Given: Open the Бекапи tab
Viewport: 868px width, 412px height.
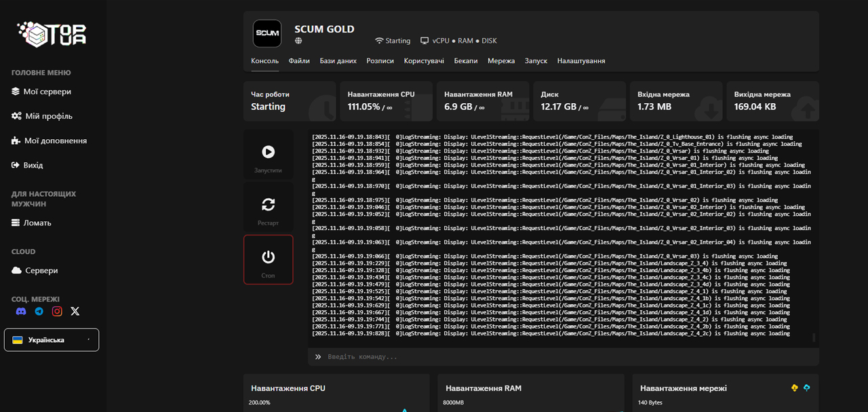Looking at the screenshot, I should 466,61.
